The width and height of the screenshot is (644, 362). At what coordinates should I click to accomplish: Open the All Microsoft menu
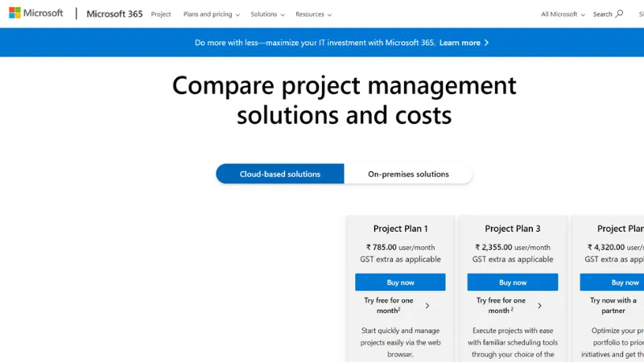pos(563,14)
